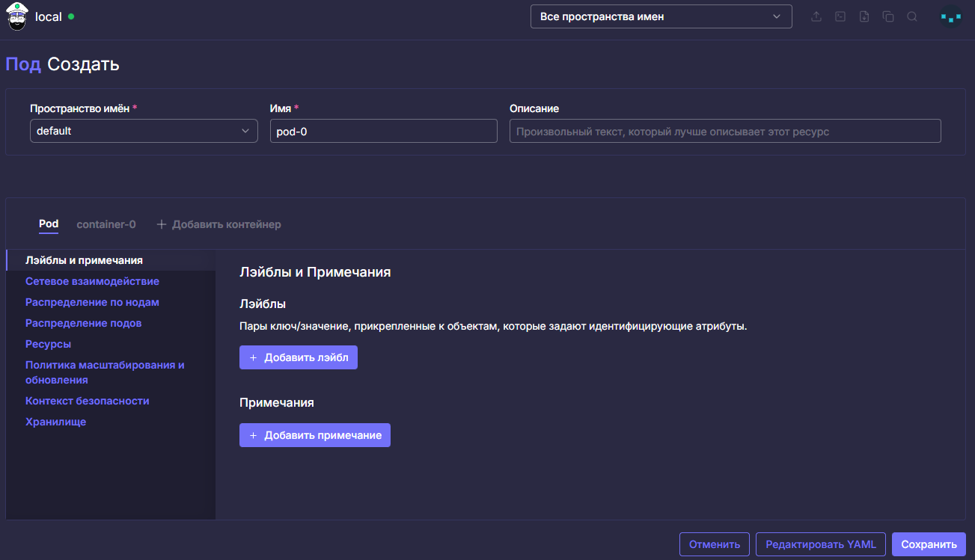This screenshot has width=975, height=560.
Task: Open the Все пространства имен dropdown
Action: [x=661, y=16]
